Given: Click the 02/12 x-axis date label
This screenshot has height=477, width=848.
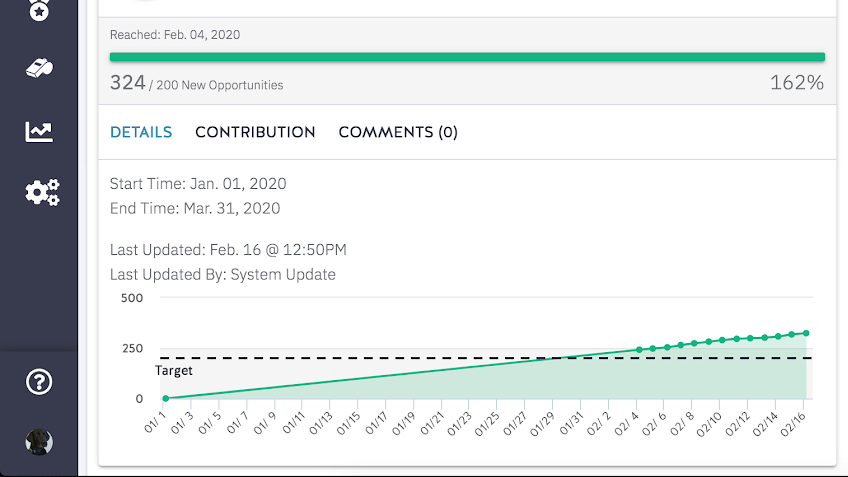Looking at the screenshot, I should pos(737,424).
